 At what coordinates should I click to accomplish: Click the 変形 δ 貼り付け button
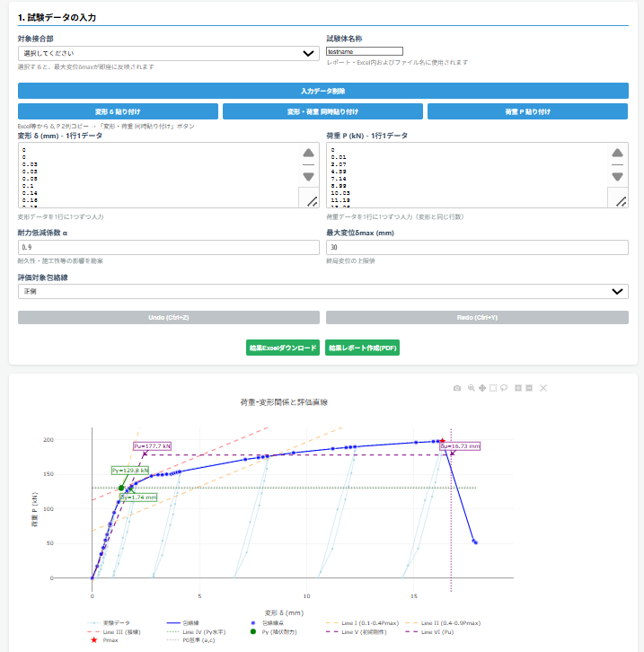(x=118, y=111)
